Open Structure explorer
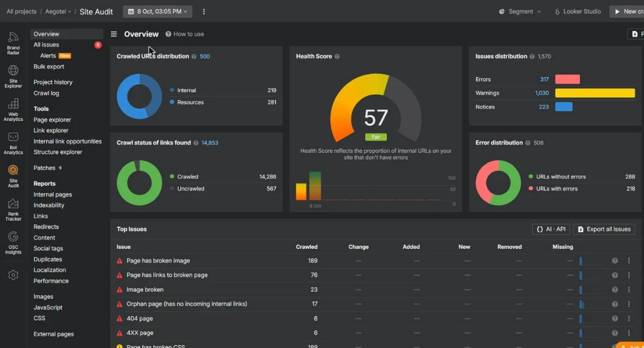Screen dimensions: 644x348 click(58, 152)
